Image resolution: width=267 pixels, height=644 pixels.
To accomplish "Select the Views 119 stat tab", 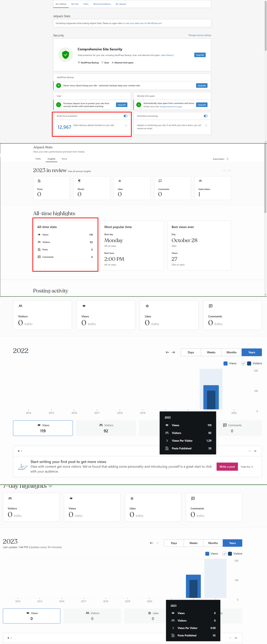I will (x=43, y=428).
